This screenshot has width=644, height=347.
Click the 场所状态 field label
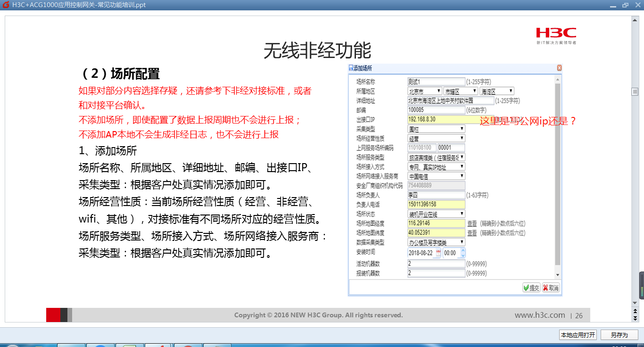[x=365, y=214]
